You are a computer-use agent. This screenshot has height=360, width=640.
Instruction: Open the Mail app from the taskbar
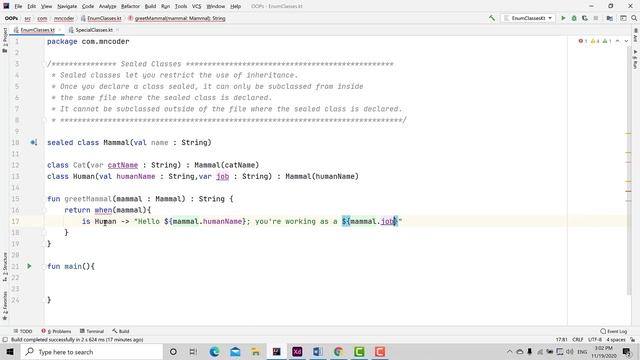[235, 352]
